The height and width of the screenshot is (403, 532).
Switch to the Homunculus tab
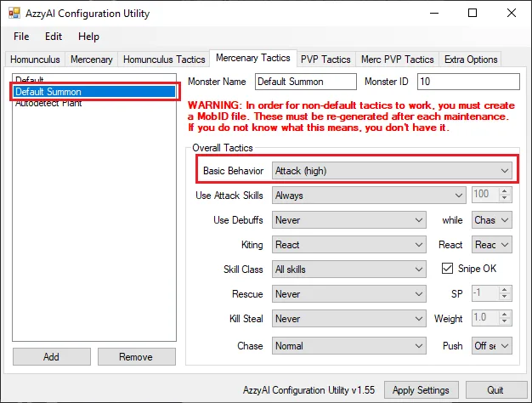tap(36, 60)
